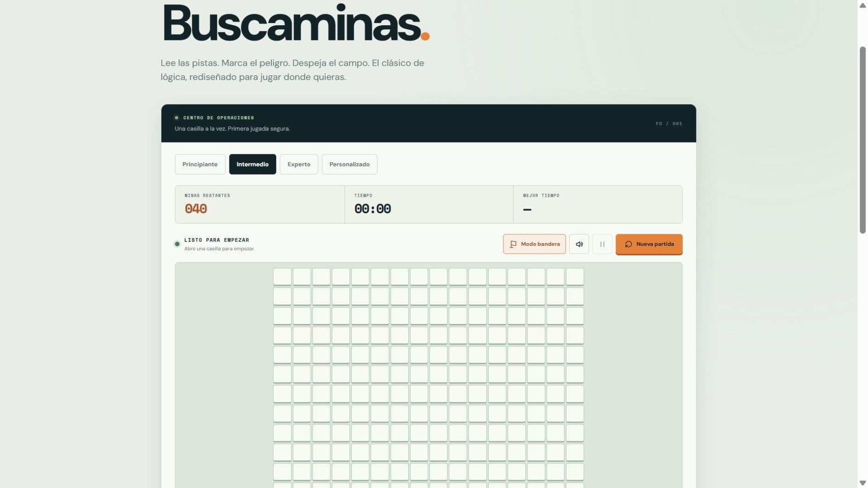Viewport: 868px width, 488px height.
Task: Click the scroll-up arrow of the page scrollbar
Action: (x=862, y=5)
